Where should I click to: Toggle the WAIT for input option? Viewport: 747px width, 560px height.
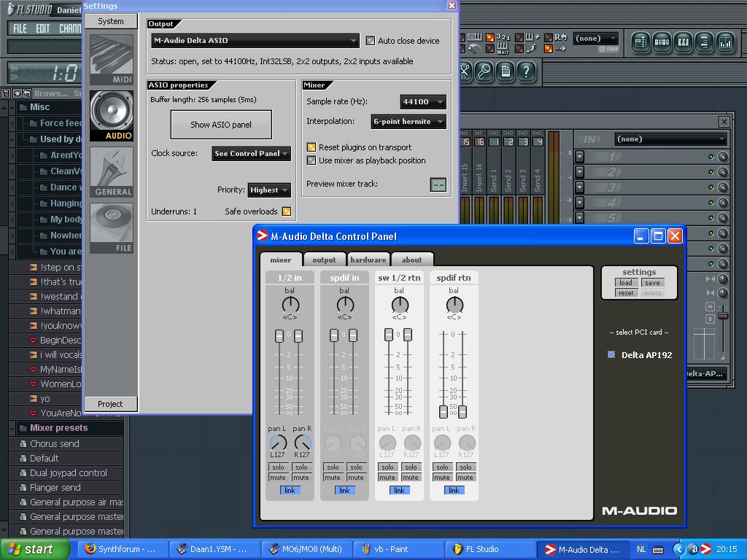(498, 48)
